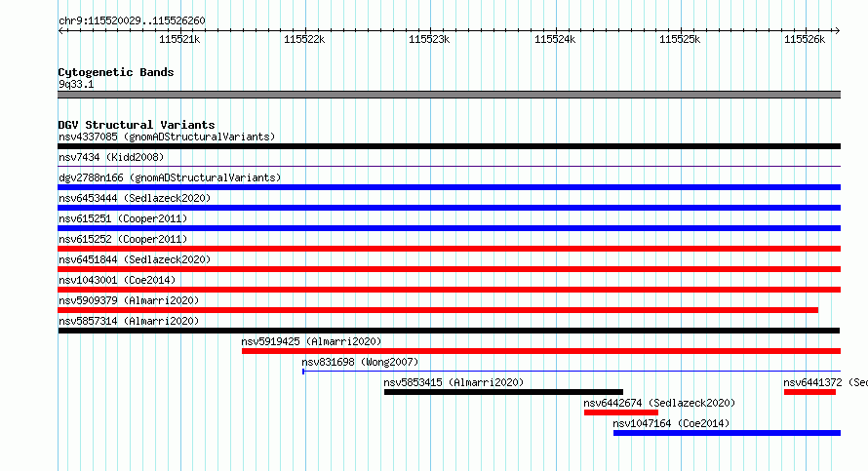Open nsv1043001 (Coe2014) label

(117, 280)
